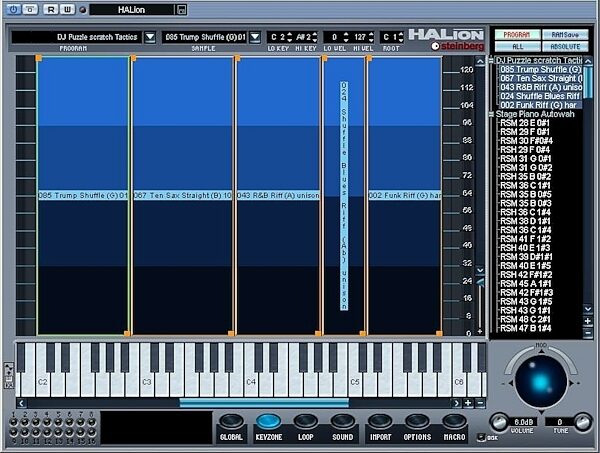Viewport: 600px width, 453px height.
Task: Click the keyboard scroll right arrow
Action: pos(456,403)
